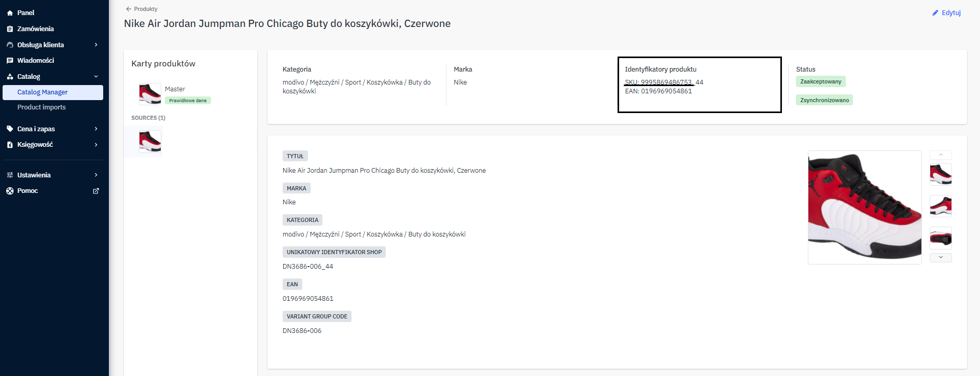The image size is (980, 376).
Task: Click the Księgowość document icon
Action: (10, 145)
